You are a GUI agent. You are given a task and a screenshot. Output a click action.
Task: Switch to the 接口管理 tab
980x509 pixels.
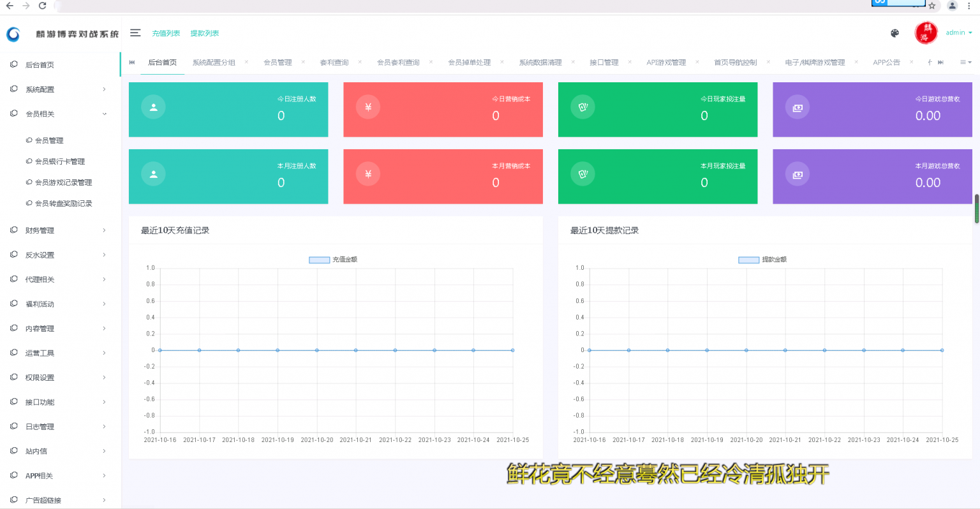coord(604,63)
